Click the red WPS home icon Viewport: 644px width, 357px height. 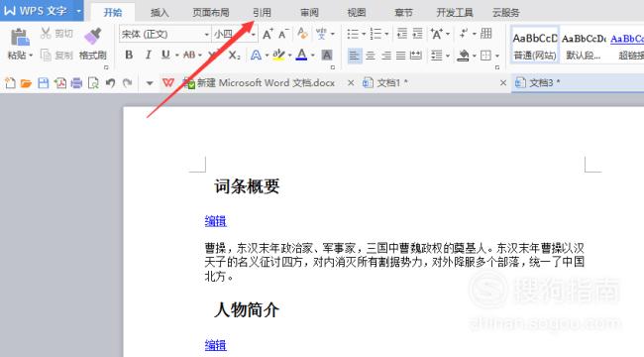coord(168,83)
